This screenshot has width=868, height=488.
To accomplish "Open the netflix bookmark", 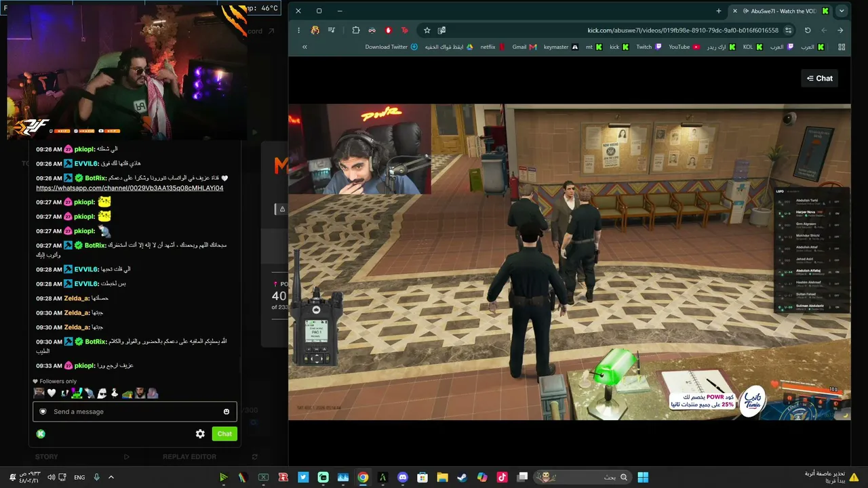I will pyautogui.click(x=493, y=47).
